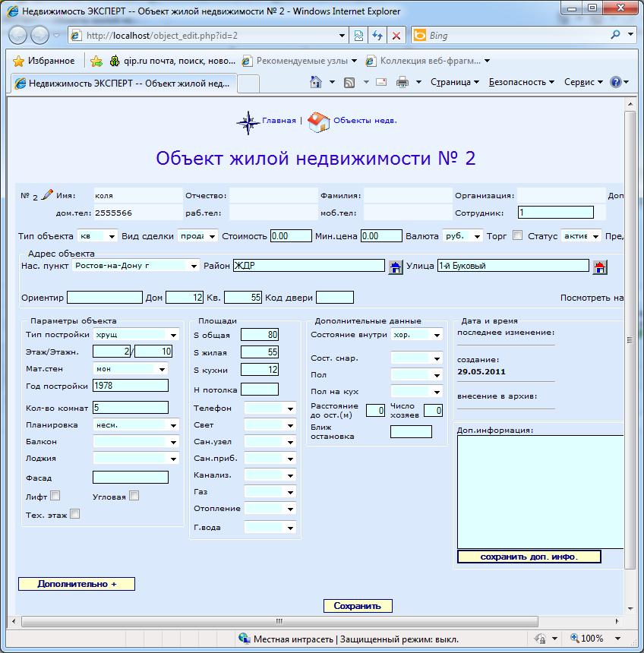Screen dimensions: 644x653
Task: Toggle the Торг checkbox
Action: (x=517, y=235)
